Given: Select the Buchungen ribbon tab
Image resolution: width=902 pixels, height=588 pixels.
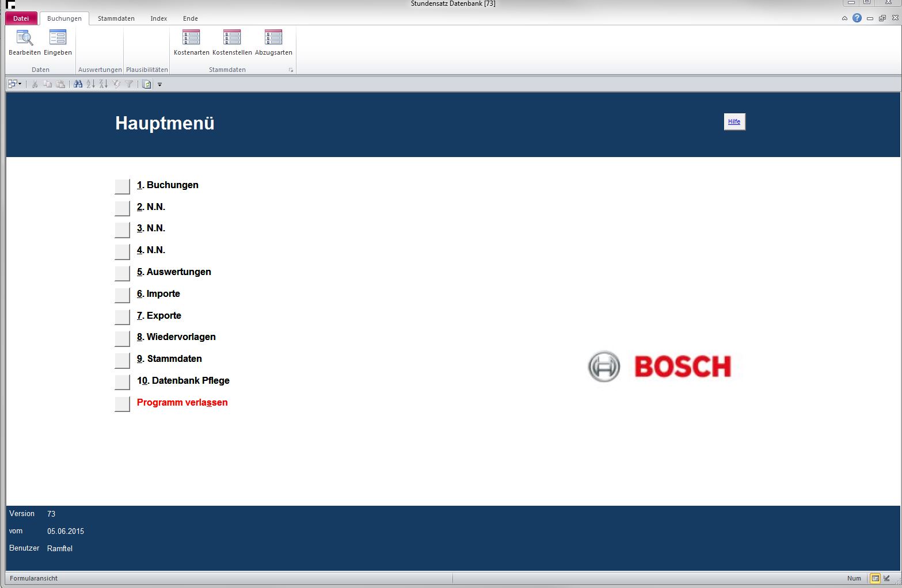Looking at the screenshot, I should [x=64, y=18].
